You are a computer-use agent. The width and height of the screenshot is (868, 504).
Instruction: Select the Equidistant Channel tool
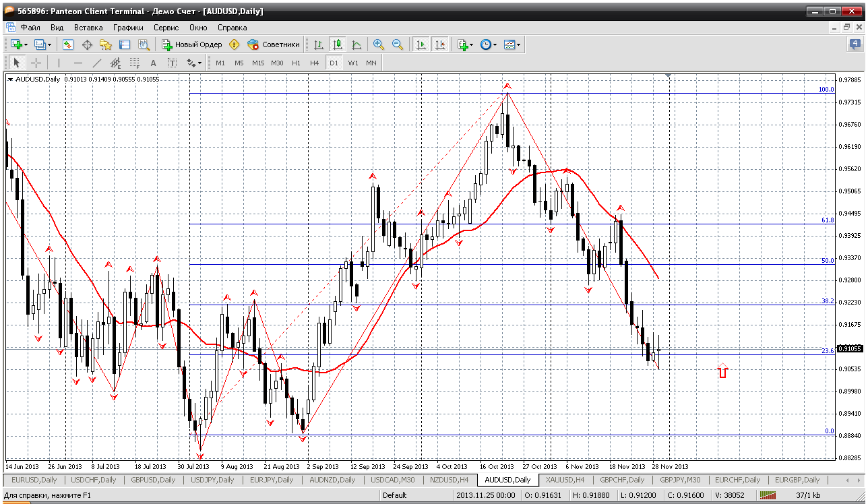pyautogui.click(x=115, y=63)
